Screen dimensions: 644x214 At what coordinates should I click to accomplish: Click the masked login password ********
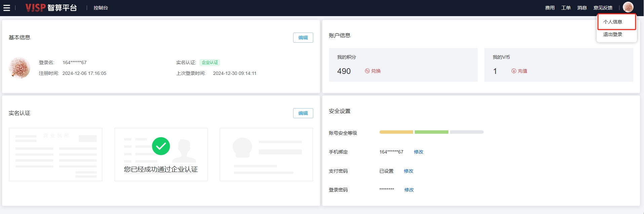coord(387,189)
